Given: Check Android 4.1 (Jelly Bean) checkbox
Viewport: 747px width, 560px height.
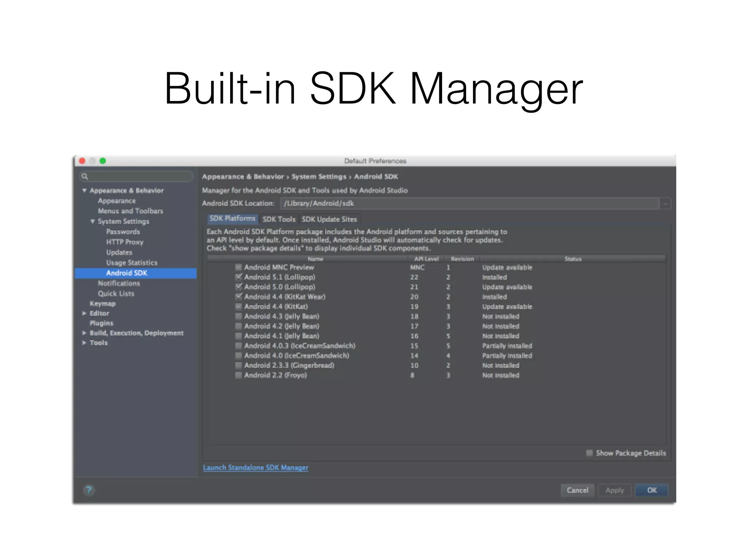Looking at the screenshot, I should 239,336.
